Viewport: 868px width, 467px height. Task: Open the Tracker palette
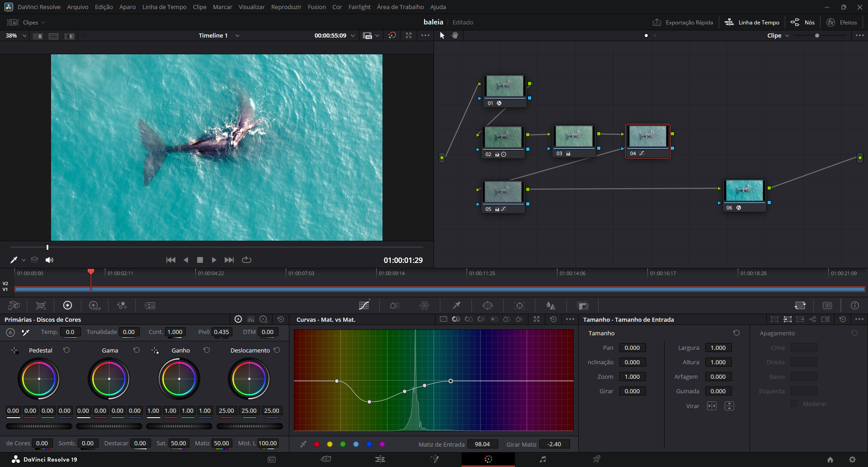(x=519, y=305)
